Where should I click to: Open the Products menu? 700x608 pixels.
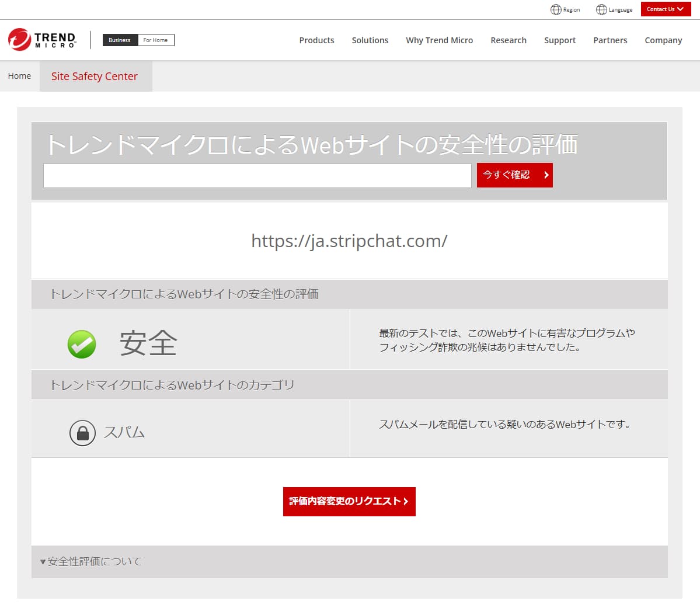[316, 40]
